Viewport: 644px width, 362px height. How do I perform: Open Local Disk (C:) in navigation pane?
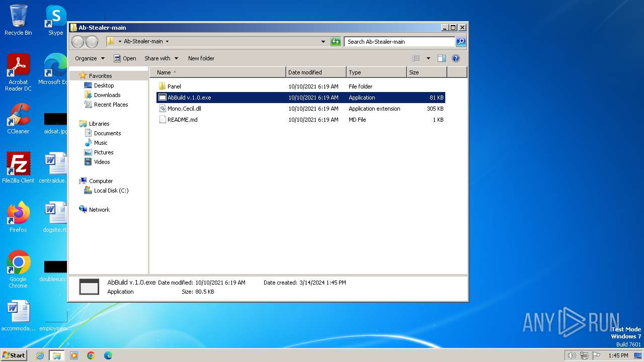coord(111,191)
